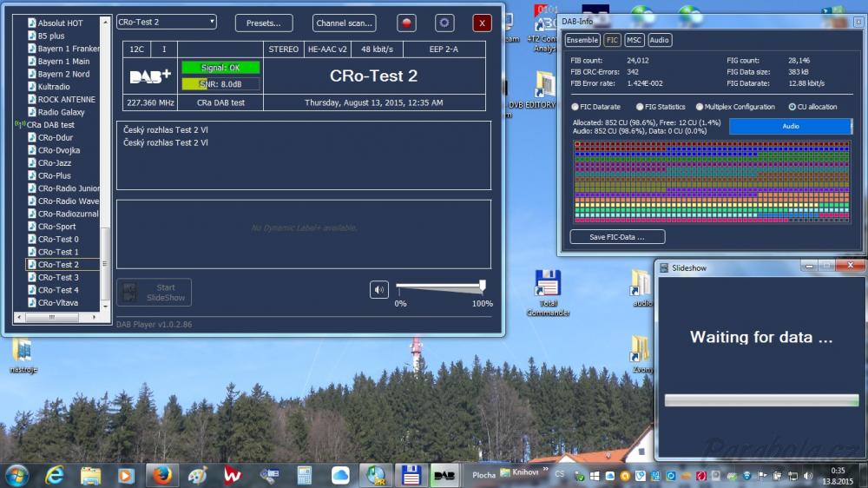Screen dimensions: 868x488
Task: Click Save FIC-Data button
Action: click(x=617, y=237)
